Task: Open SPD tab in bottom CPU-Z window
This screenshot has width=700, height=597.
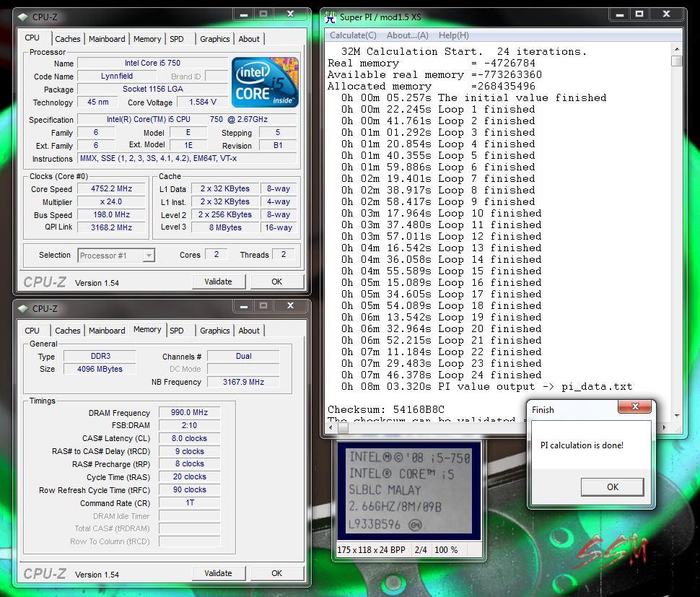Action: [x=177, y=331]
